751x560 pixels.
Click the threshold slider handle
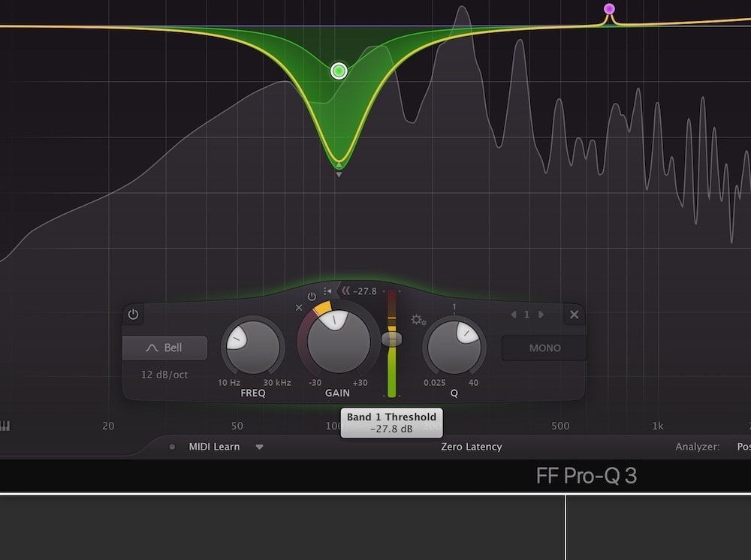[x=392, y=339]
